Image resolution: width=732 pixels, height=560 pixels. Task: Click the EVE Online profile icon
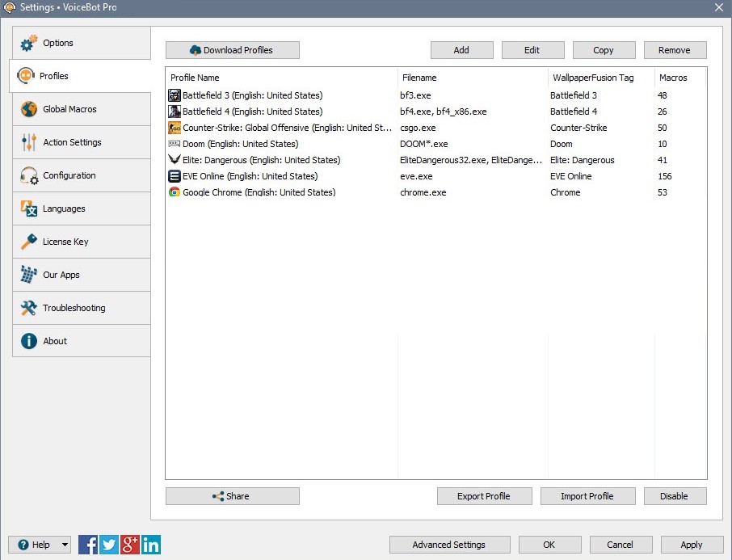[x=175, y=176]
